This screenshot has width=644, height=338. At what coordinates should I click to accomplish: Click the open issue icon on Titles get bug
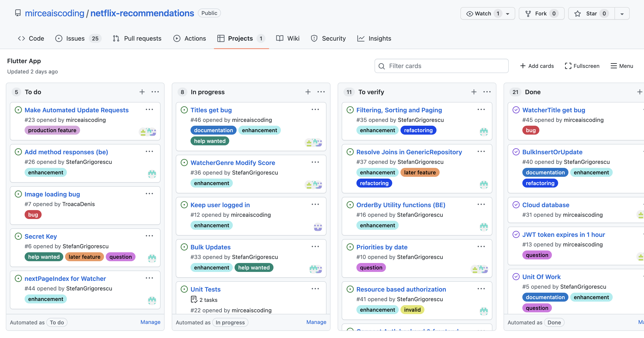[184, 110]
